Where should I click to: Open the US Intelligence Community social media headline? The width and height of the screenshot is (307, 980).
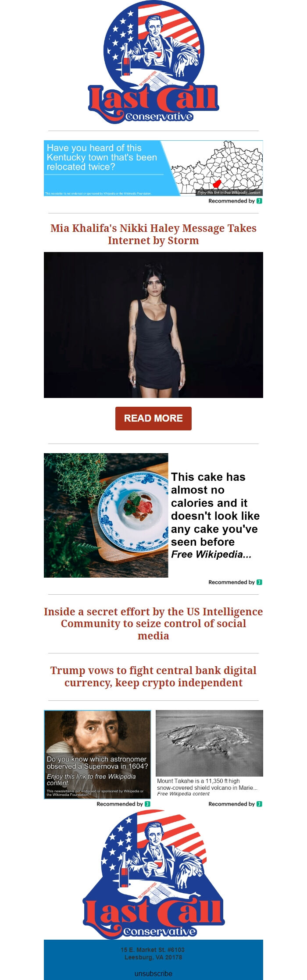tap(153, 624)
